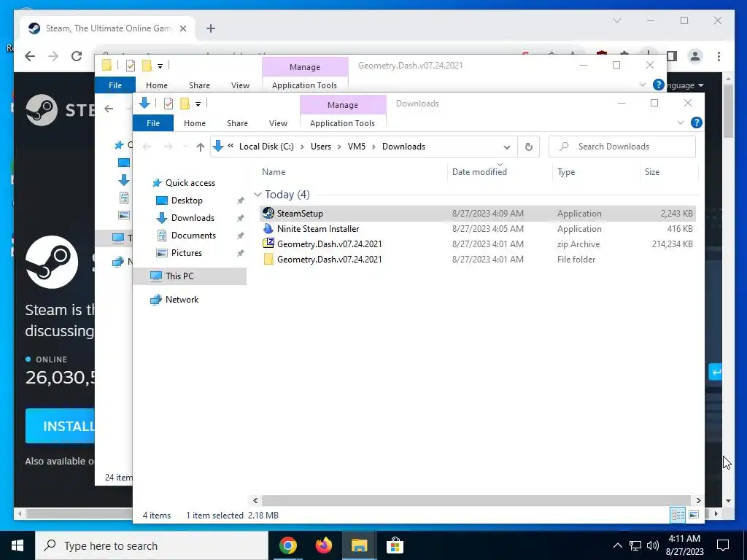Open the Home ribbon tab in Downloads

194,122
